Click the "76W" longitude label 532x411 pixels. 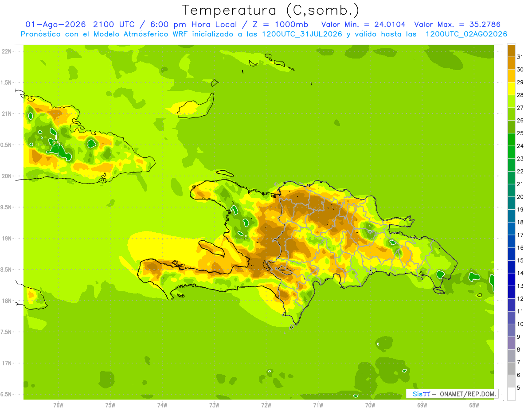click(58, 405)
